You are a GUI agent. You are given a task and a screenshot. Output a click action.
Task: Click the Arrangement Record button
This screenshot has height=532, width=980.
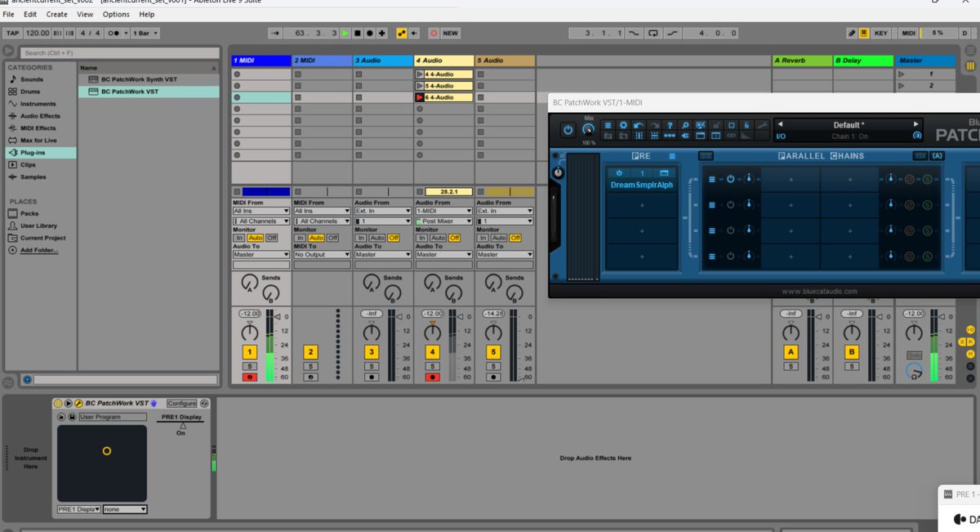click(370, 34)
